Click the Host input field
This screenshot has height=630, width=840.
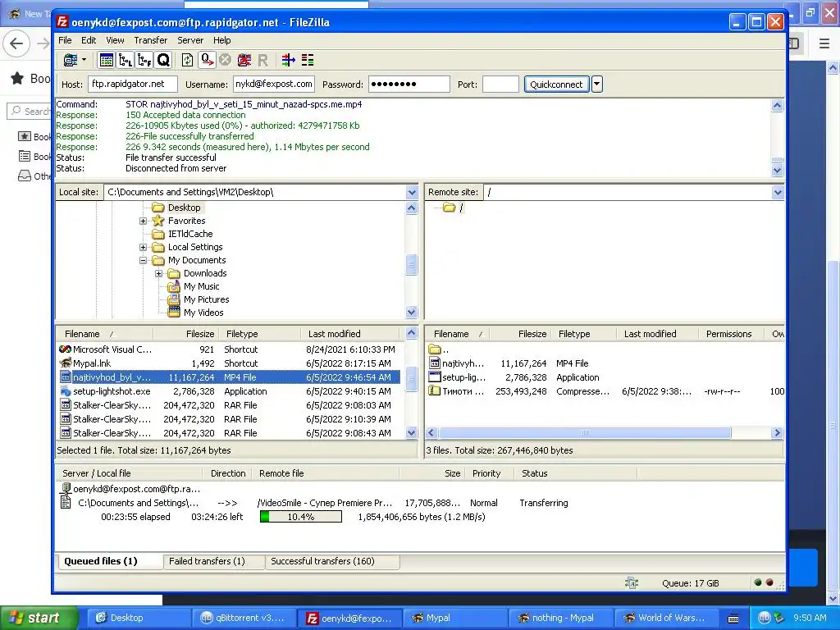pos(132,84)
